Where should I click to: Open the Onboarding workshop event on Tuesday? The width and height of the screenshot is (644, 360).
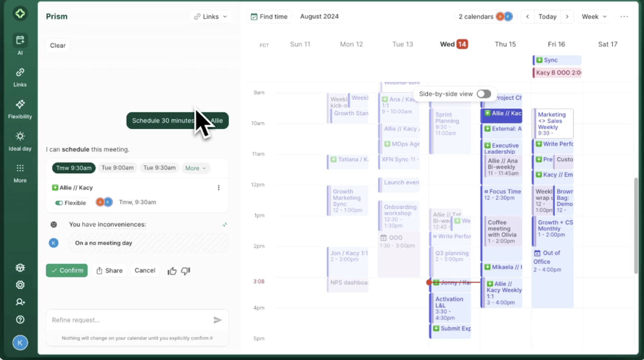tap(399, 216)
